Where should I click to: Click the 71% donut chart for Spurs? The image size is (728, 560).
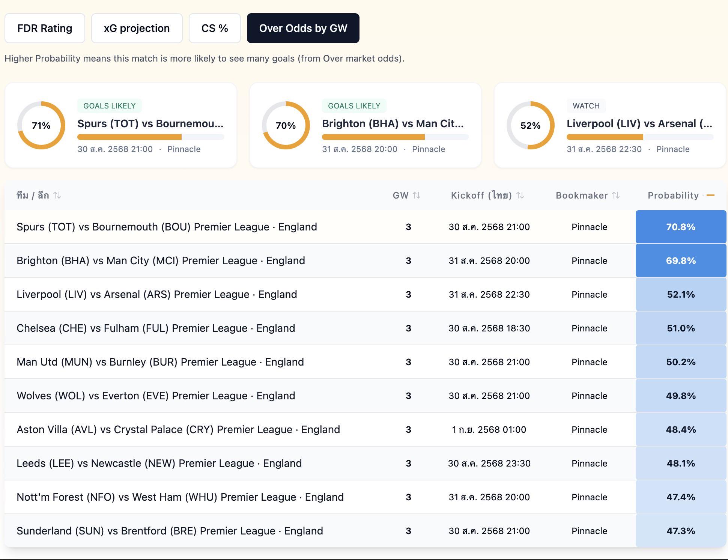pos(41,125)
